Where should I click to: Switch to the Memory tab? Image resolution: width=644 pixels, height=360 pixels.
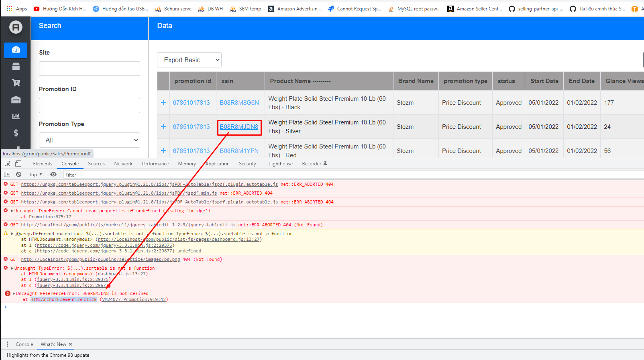coord(187,164)
